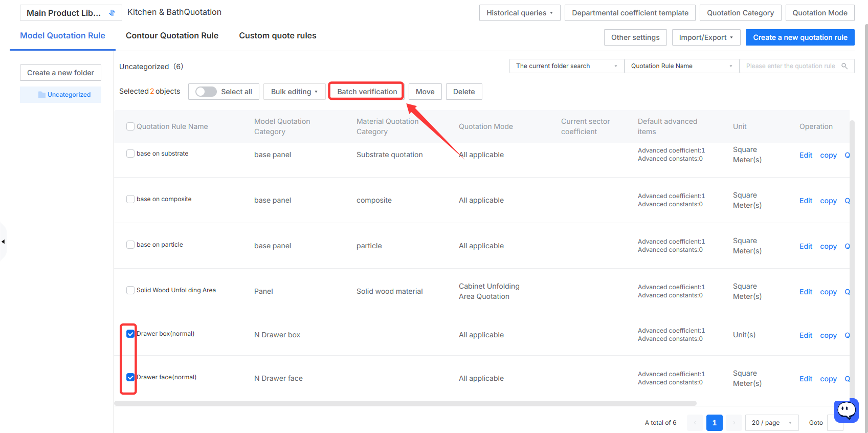Click the search magnifier icon
The image size is (868, 433).
845,66
